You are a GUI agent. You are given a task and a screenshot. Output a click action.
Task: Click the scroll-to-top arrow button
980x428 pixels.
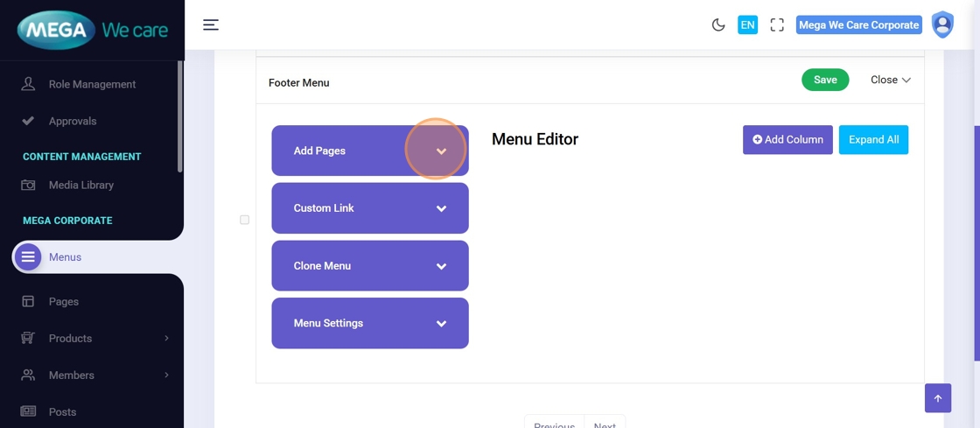point(937,398)
